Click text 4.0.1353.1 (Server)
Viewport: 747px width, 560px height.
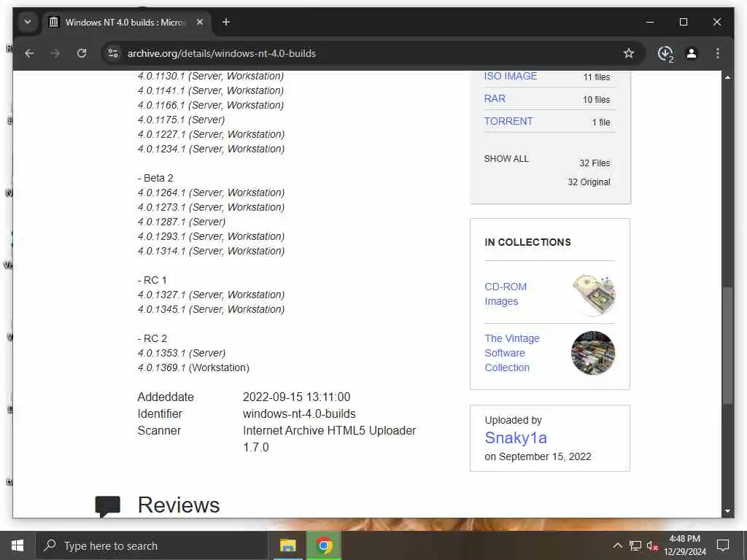pos(182,353)
